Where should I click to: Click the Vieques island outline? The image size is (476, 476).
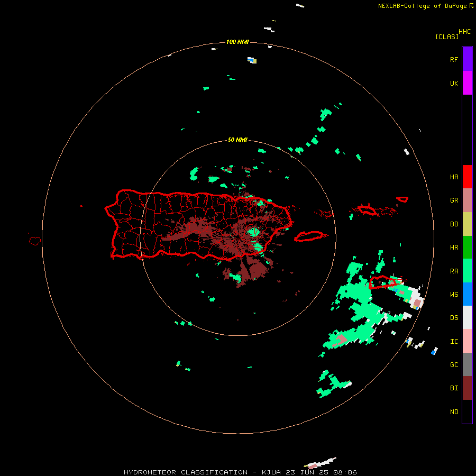pos(309,236)
